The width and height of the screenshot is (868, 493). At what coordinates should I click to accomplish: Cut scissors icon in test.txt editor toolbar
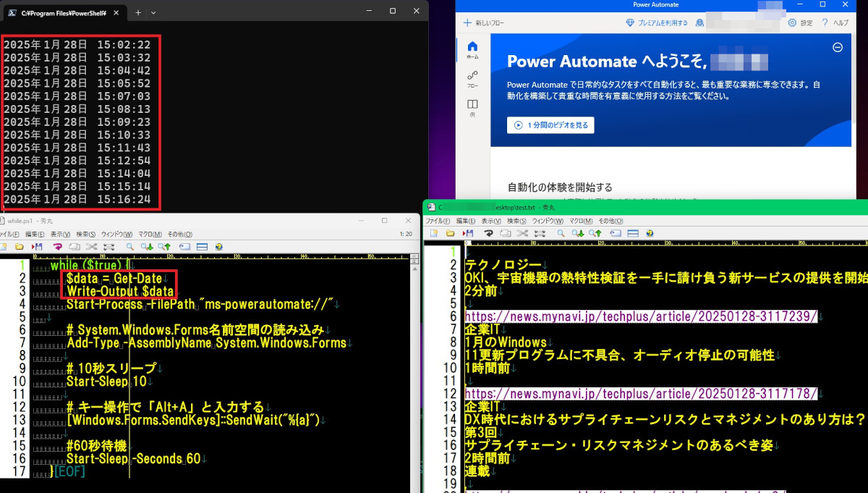pos(522,233)
